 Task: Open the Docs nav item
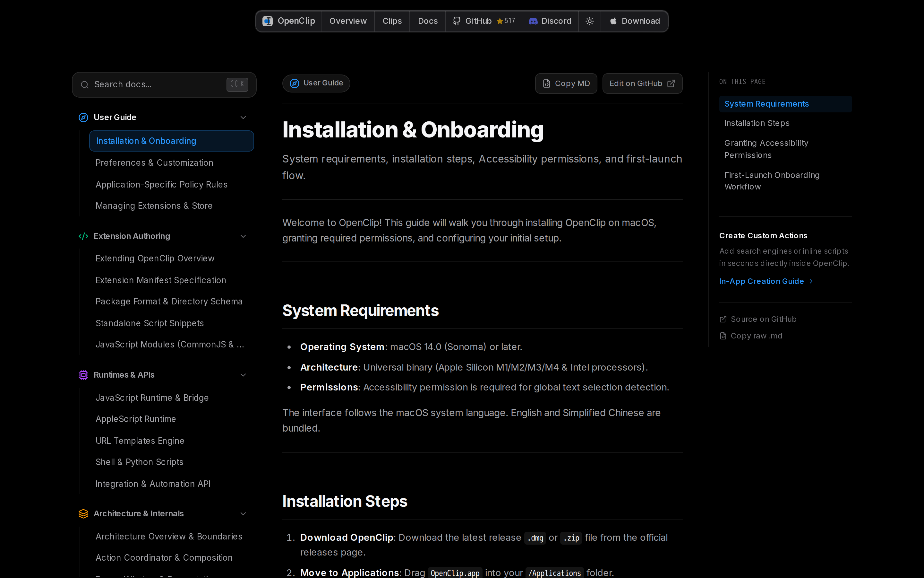point(428,21)
